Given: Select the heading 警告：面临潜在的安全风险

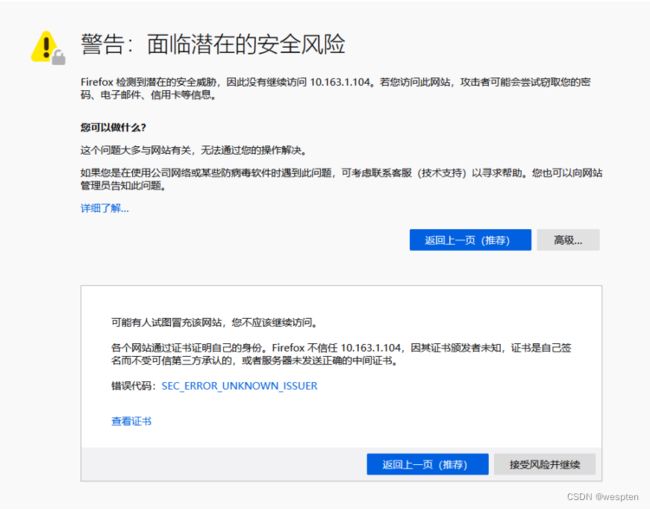Looking at the screenshot, I should click(x=213, y=44).
